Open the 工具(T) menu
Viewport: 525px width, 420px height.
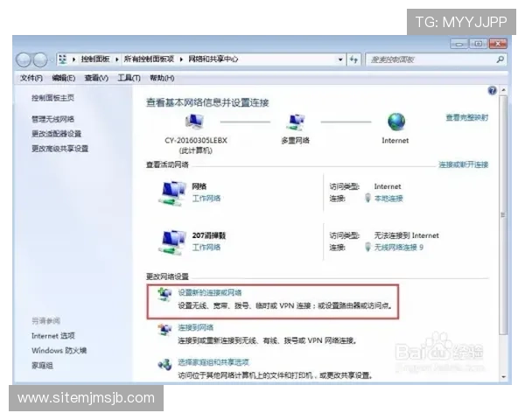(129, 78)
